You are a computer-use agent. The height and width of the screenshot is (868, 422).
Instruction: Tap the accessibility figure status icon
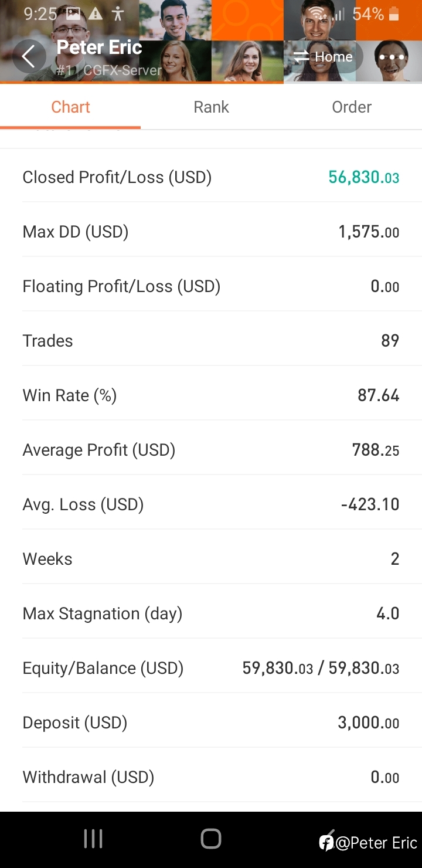point(118,14)
